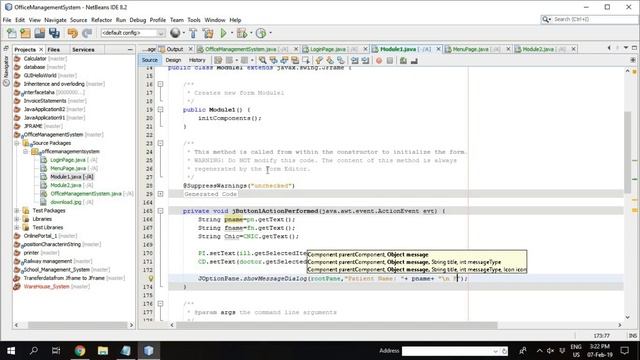Select download.jpg in project tree
Viewport: 640px width, 360px height.
tap(66, 202)
